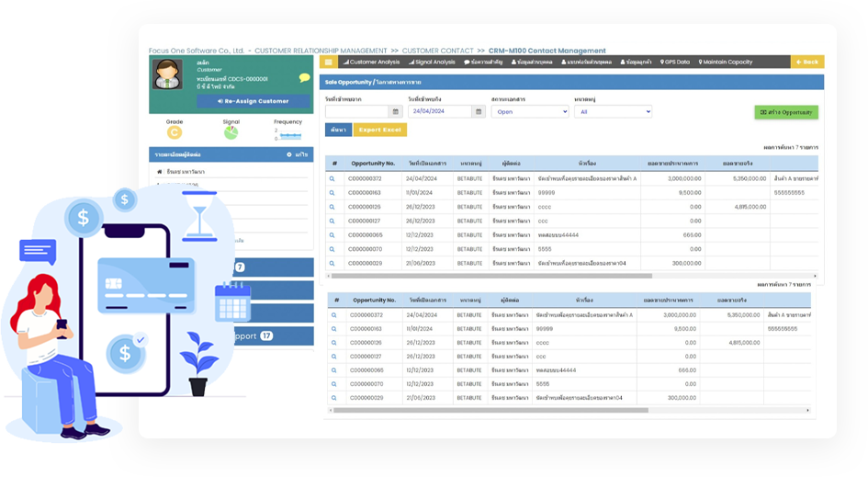Click the Signal pie chart icon
The height and width of the screenshot is (477, 868).
tap(231, 132)
